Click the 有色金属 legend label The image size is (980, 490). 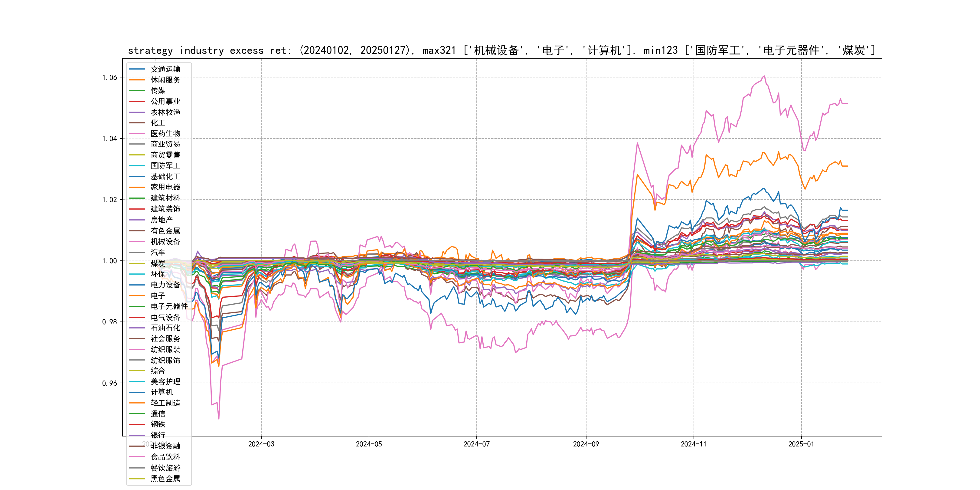coord(165,231)
